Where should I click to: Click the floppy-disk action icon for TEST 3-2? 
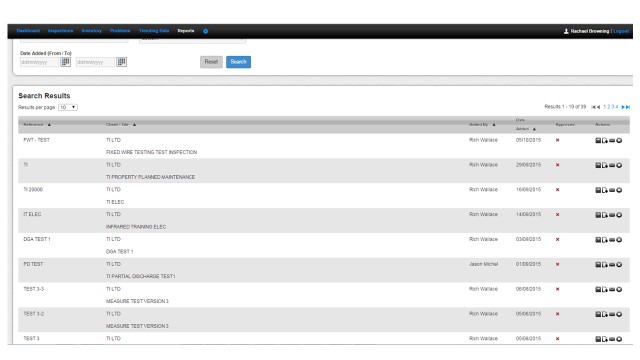(598, 314)
